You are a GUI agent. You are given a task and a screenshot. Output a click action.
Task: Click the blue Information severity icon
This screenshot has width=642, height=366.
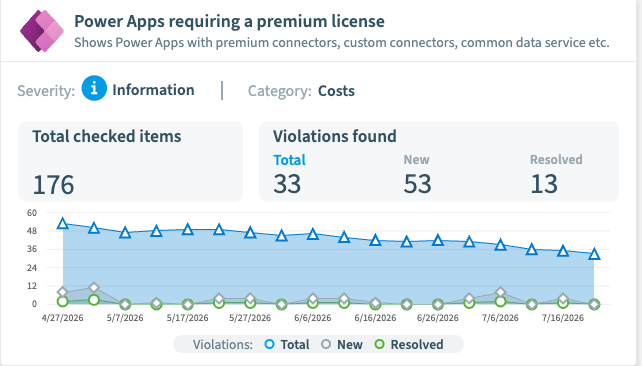(94, 88)
